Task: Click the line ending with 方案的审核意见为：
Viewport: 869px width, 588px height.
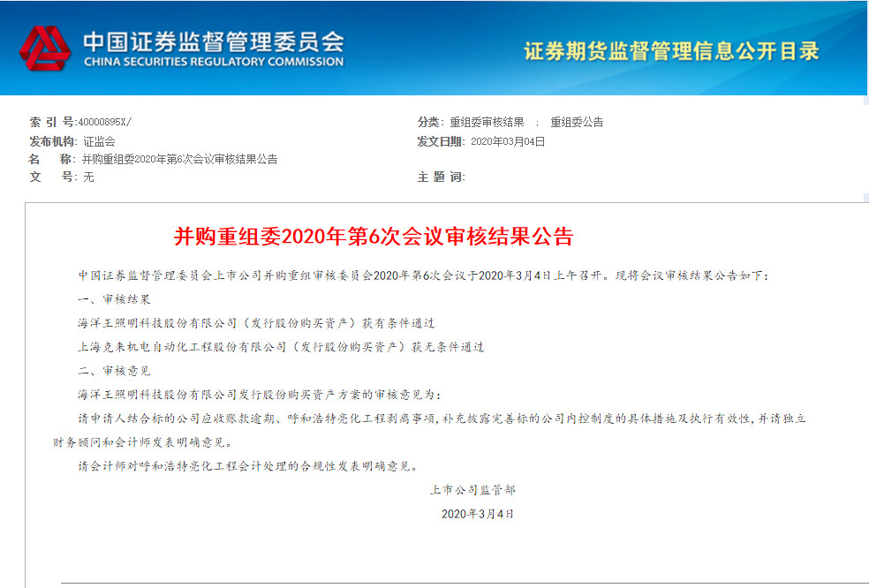Action: pyautogui.click(x=260, y=395)
